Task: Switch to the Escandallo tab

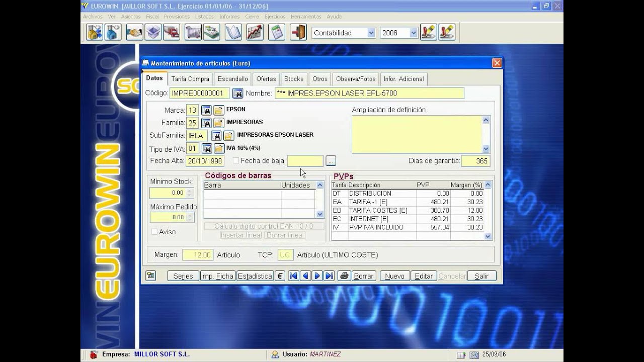Action: pyautogui.click(x=233, y=79)
